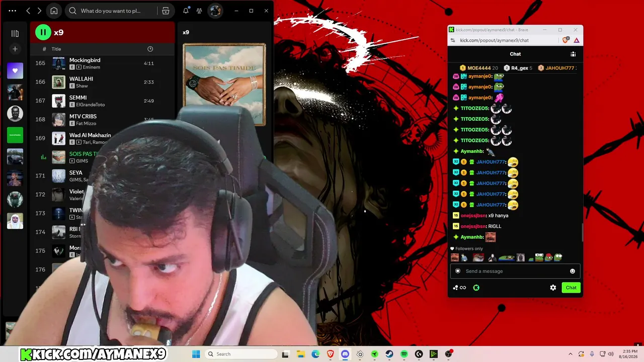Open the chat identity badge icon

coord(458,271)
